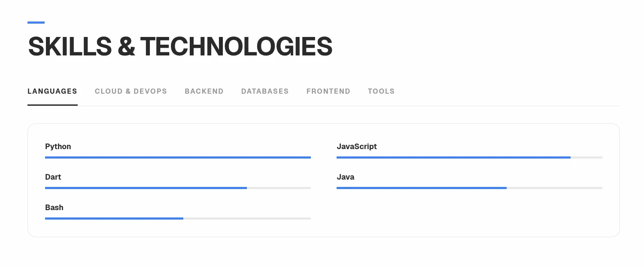The height and width of the screenshot is (266, 644).
Task: Show the Frontend skills tab
Action: [328, 91]
